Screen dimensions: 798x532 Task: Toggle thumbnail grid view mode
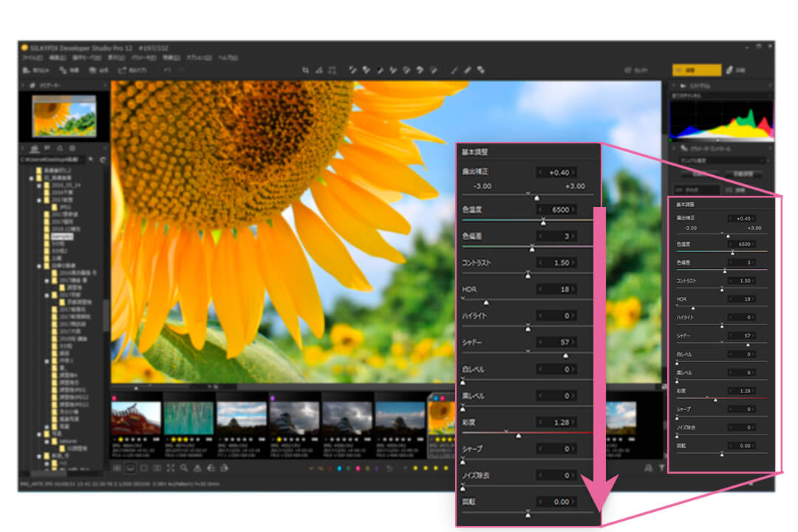pyautogui.click(x=117, y=468)
